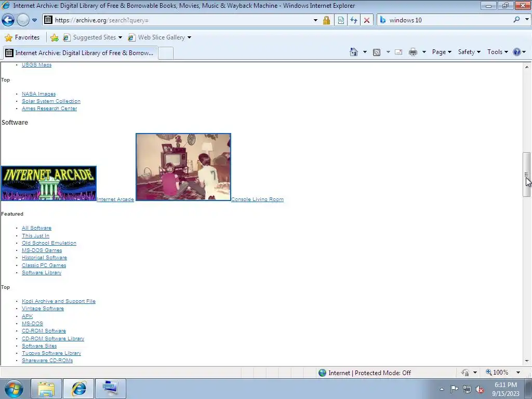This screenshot has width=532, height=399.
Task: Click the security lock icon
Action: (326, 20)
